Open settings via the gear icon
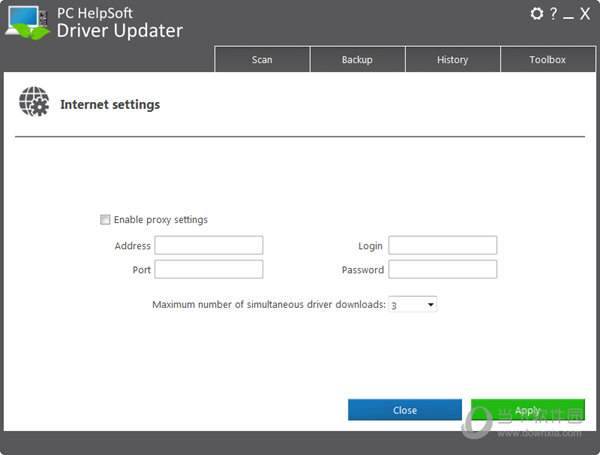 [536, 14]
